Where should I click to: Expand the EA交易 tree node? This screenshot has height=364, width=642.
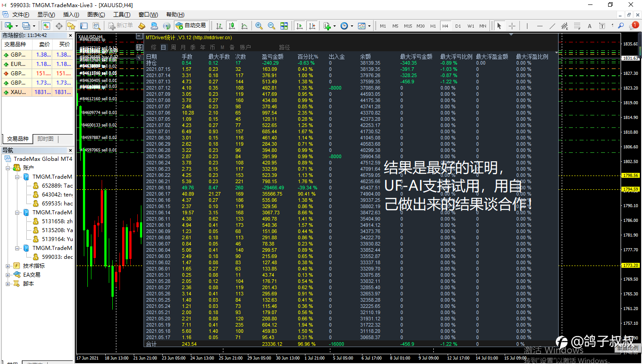pyautogui.click(x=8, y=275)
